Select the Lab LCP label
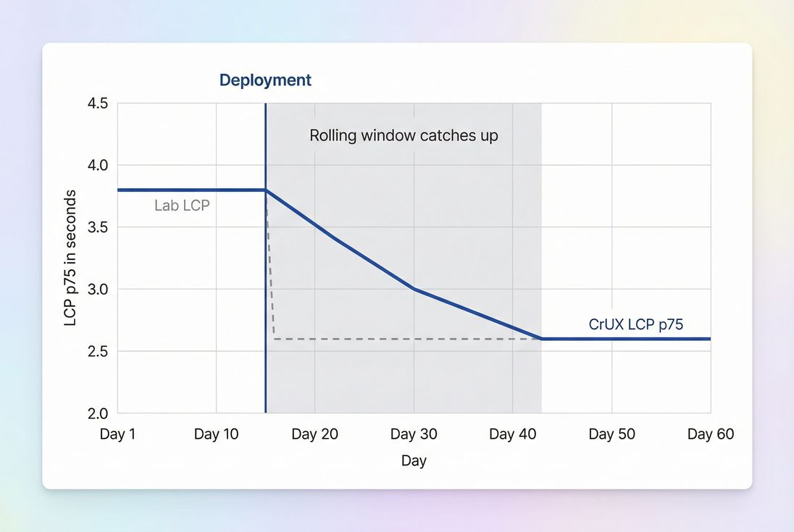Screen dimensions: 794x532 tap(181, 206)
